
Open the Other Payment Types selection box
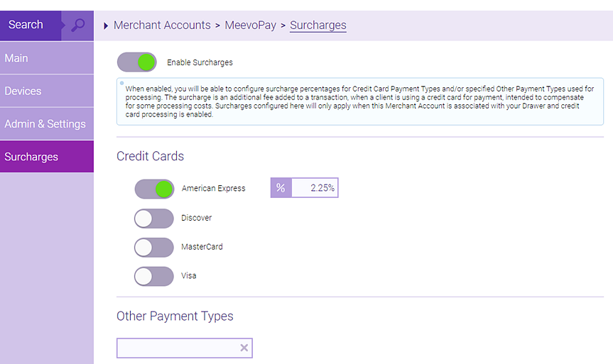(x=178, y=348)
